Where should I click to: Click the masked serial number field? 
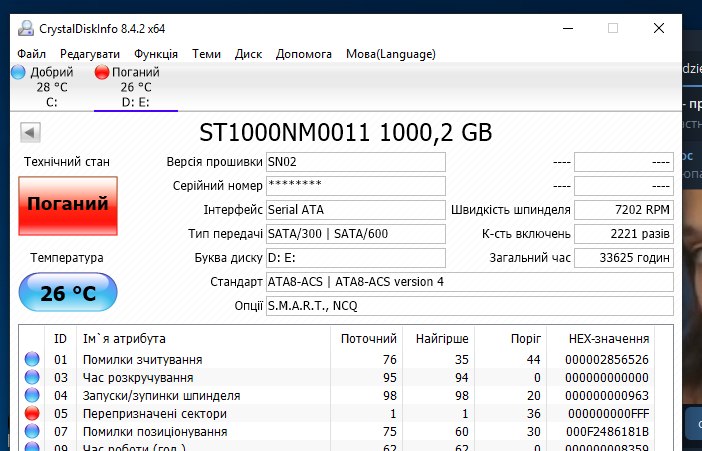(356, 186)
